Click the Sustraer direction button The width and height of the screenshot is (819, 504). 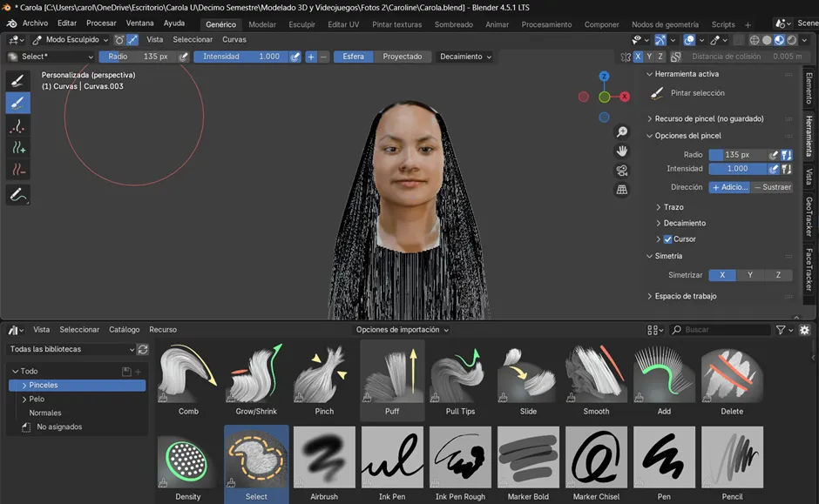[x=772, y=187]
